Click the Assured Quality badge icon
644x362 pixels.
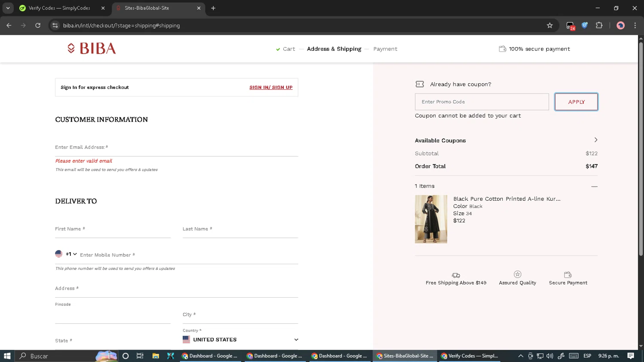pyautogui.click(x=517, y=274)
